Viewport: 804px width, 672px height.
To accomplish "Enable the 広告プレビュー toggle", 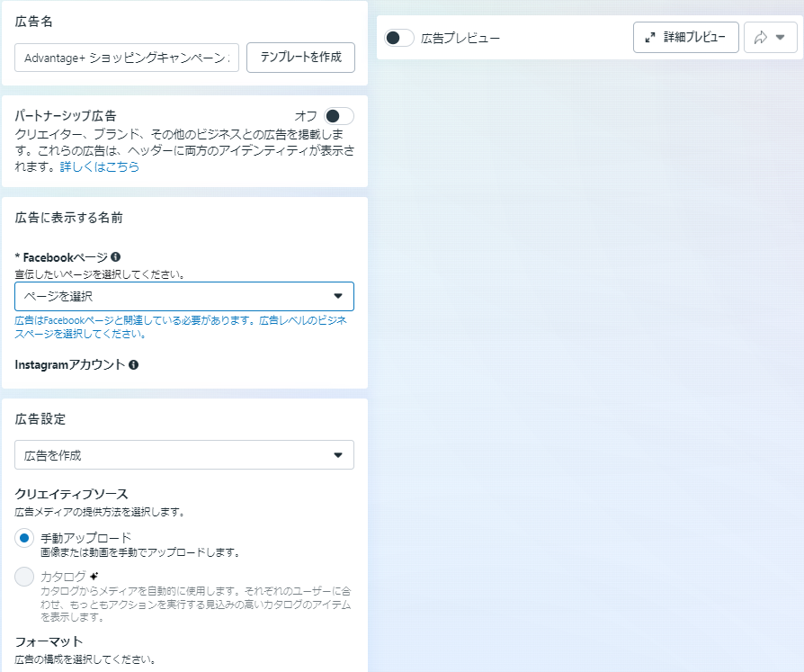I will pos(398,38).
